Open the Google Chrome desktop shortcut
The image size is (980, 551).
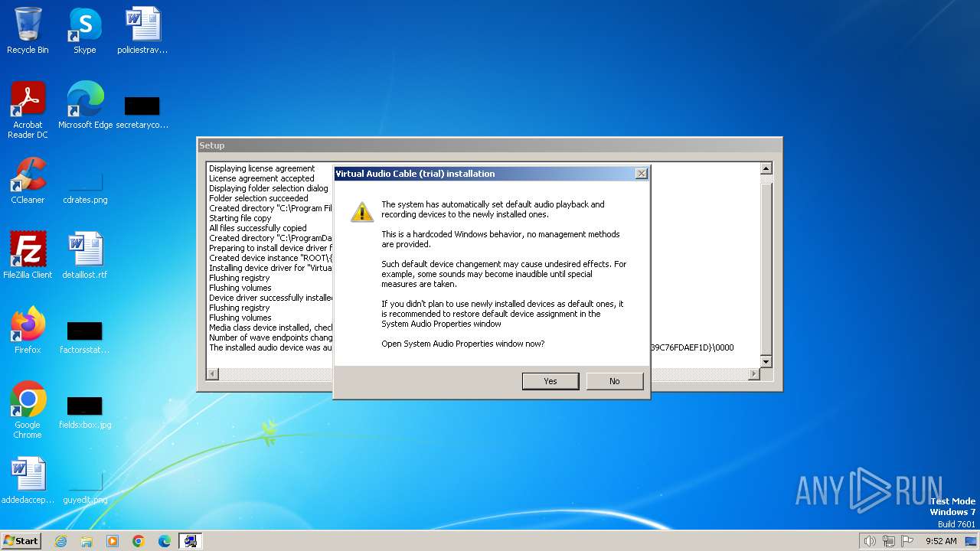(28, 410)
